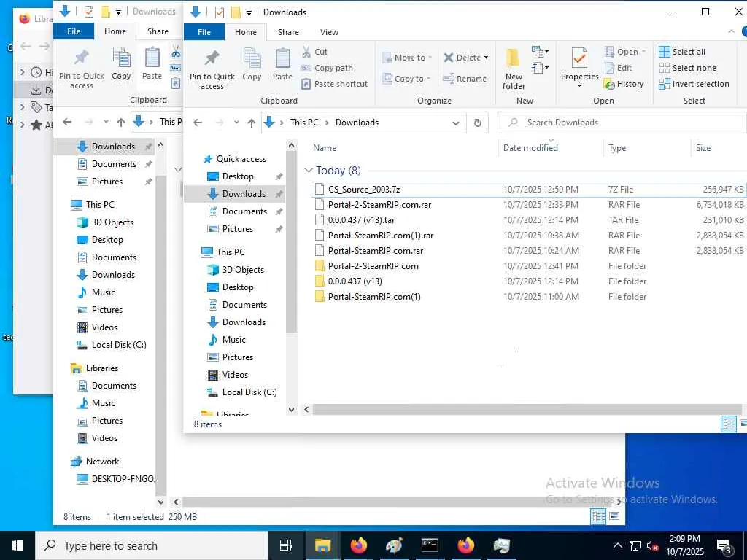Go back using front window's back arrow
747x560 pixels.
[198, 122]
